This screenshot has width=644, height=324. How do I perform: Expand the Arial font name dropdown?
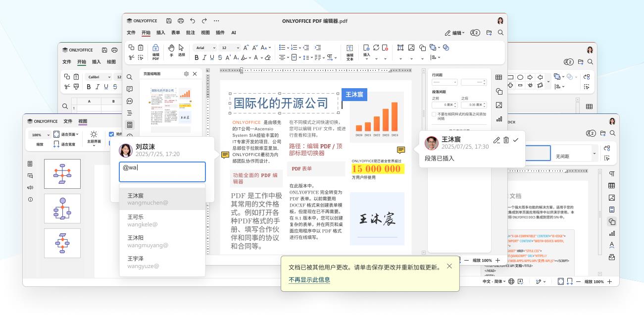pyautogui.click(x=214, y=48)
